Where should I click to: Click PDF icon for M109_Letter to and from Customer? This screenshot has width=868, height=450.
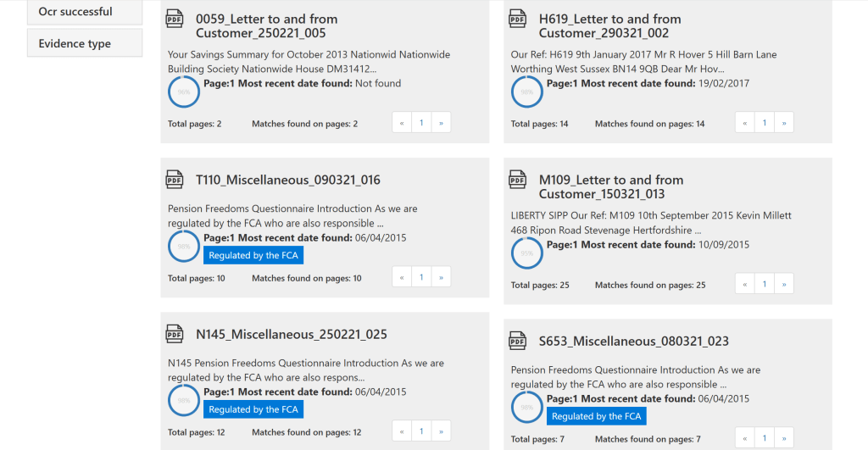(518, 180)
